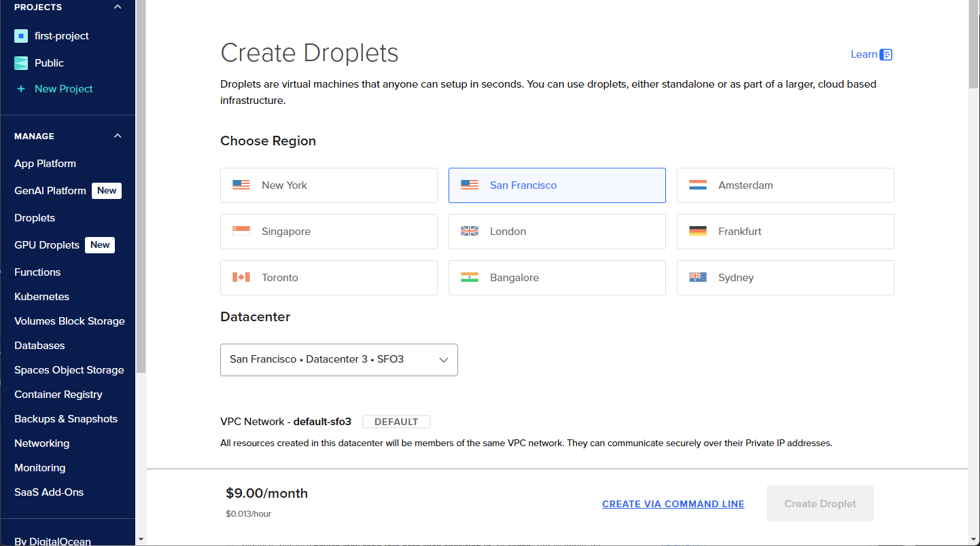This screenshot has width=980, height=546.
Task: Click the sidebar scrollbar thumb
Action: pos(141,187)
